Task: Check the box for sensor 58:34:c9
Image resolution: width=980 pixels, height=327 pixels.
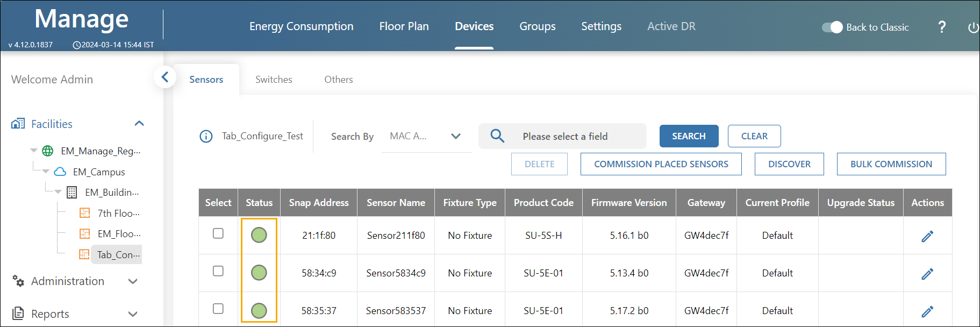Action: pos(218,271)
